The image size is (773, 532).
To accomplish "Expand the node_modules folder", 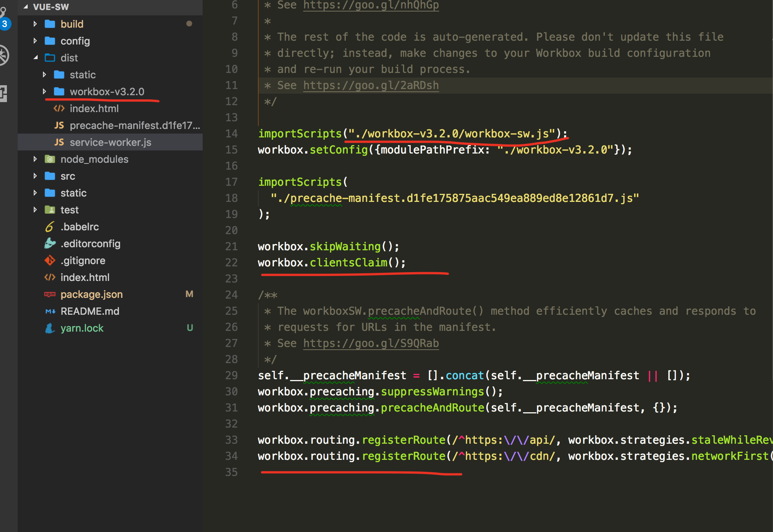I will [x=35, y=159].
